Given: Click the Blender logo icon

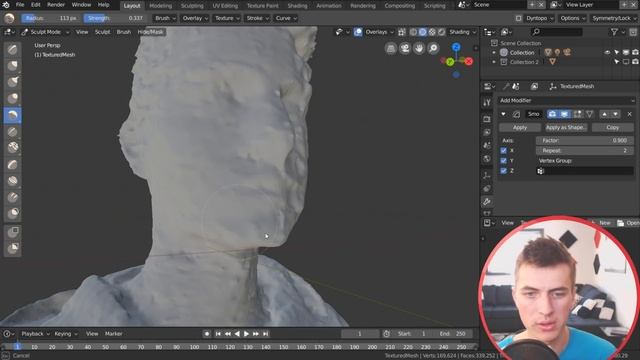Looking at the screenshot, I should [6, 5].
